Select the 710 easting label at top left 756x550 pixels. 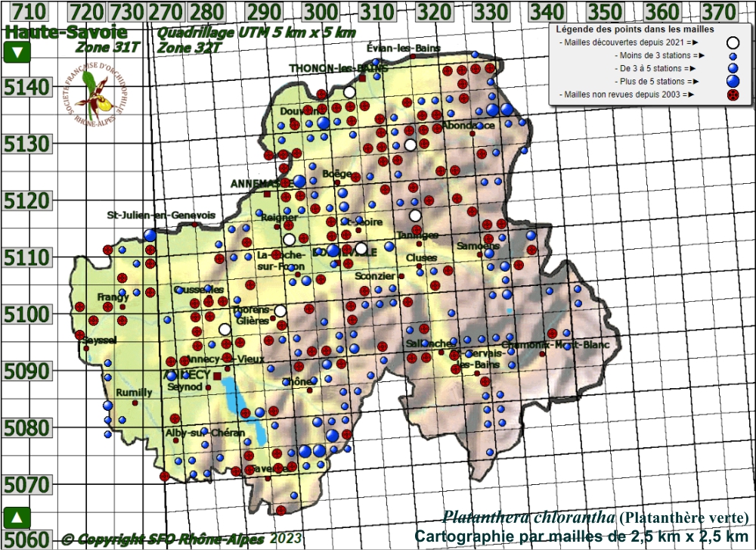click(29, 11)
